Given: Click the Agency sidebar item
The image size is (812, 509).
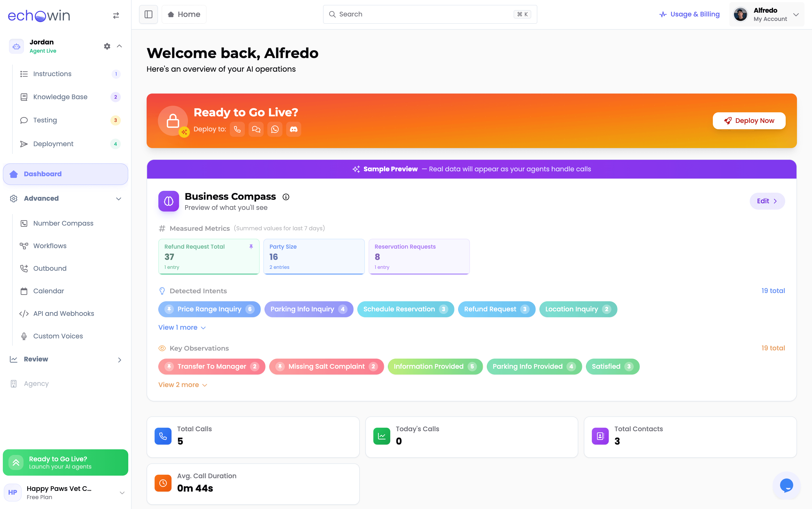Looking at the screenshot, I should (x=66, y=384).
